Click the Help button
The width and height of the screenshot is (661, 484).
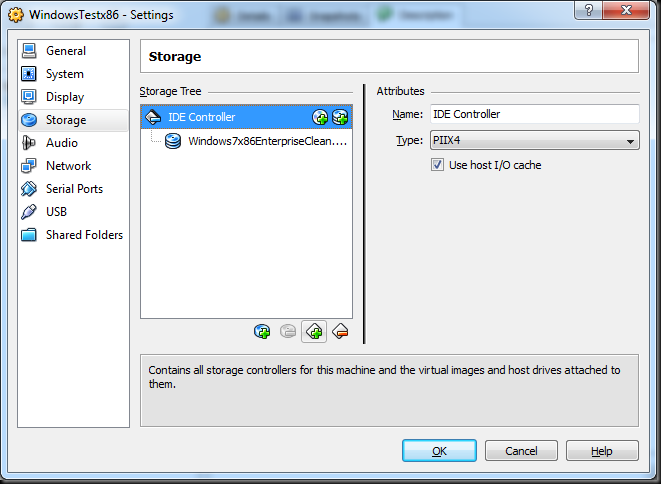coord(602,451)
